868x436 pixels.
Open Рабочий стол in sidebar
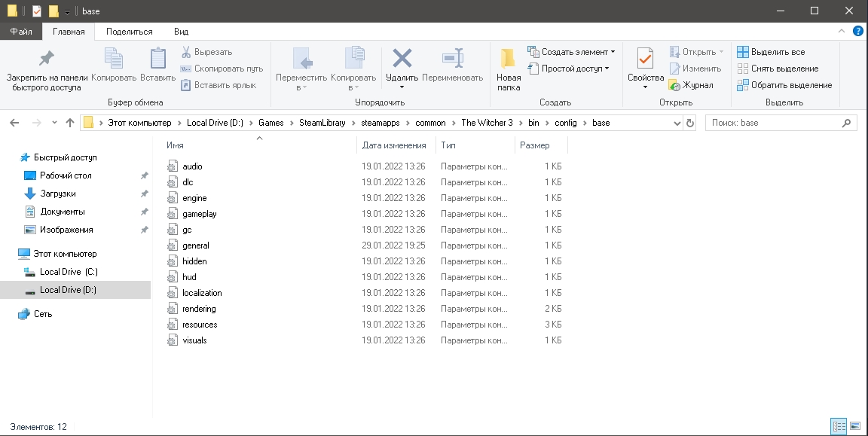tap(66, 175)
